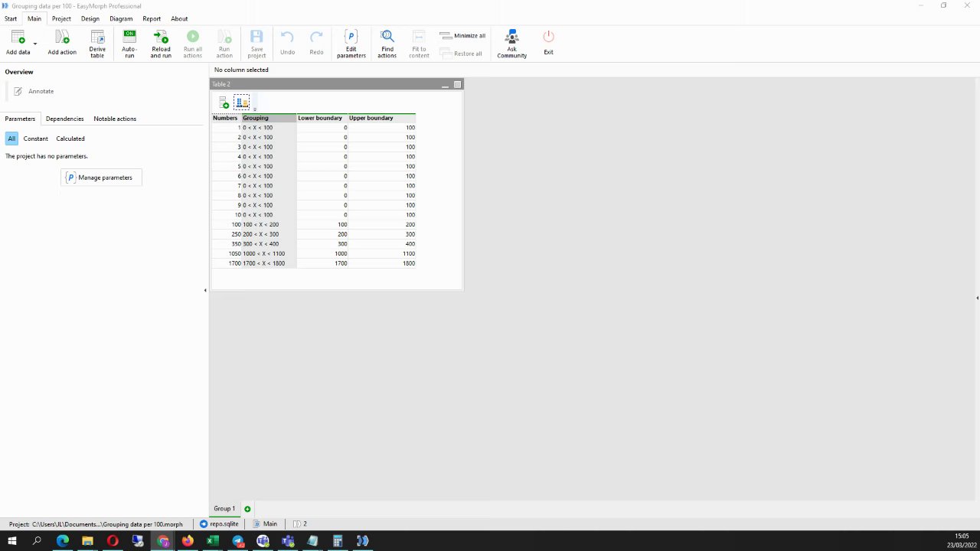Open Opera browser from the taskbar

113,541
